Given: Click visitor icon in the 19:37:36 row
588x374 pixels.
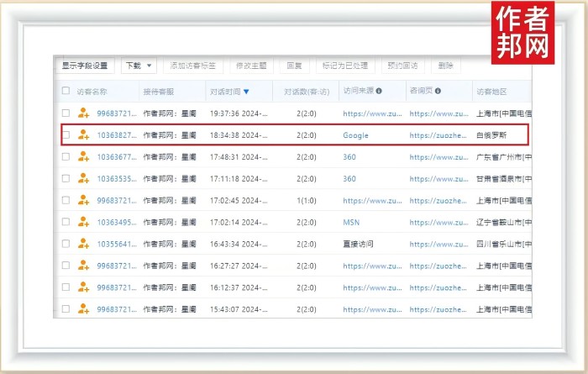Looking at the screenshot, I should pos(83,113).
